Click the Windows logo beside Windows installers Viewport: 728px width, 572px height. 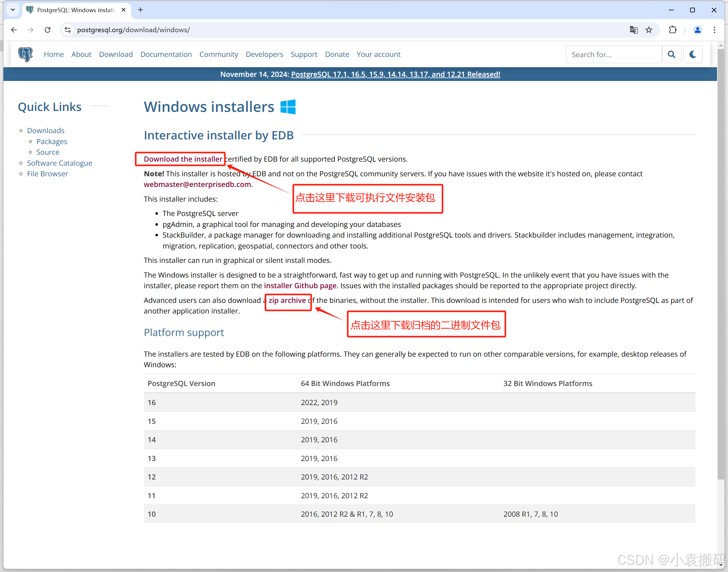click(x=288, y=107)
